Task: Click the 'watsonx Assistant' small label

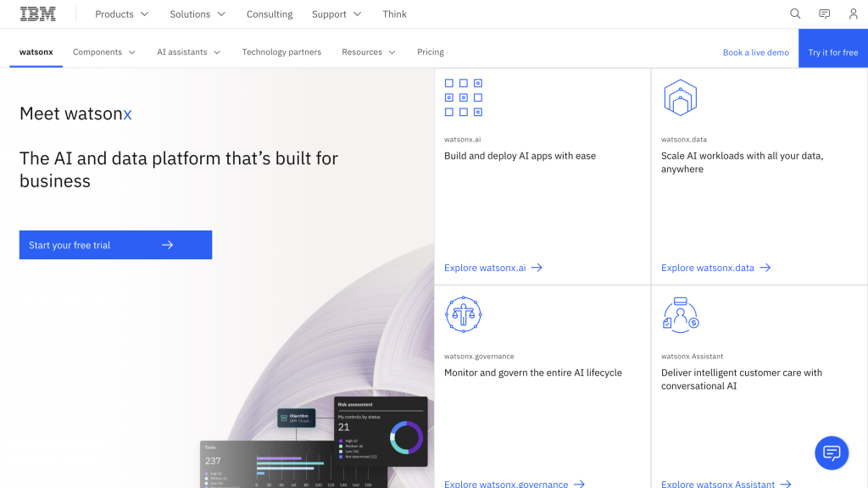Action: [692, 357]
